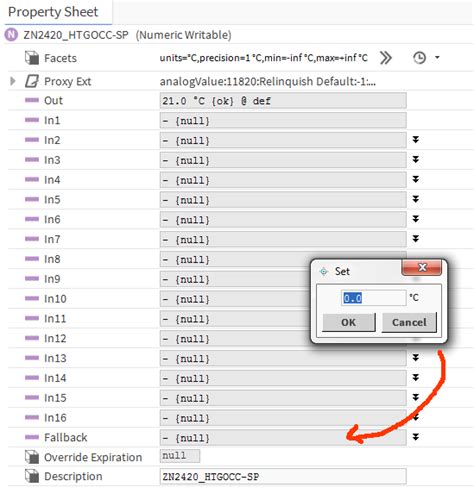Open the Facets history clock icon

click(419, 58)
